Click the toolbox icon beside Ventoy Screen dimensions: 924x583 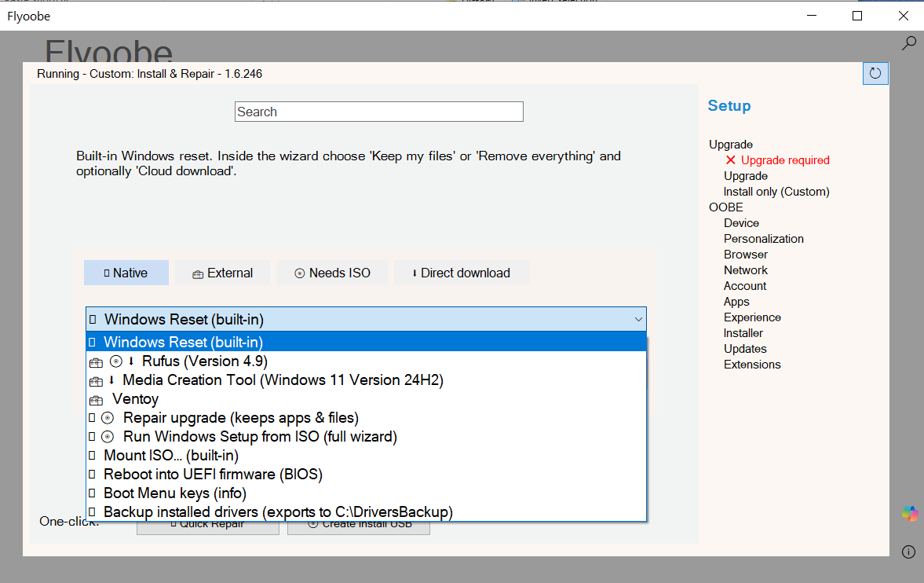[x=96, y=399]
